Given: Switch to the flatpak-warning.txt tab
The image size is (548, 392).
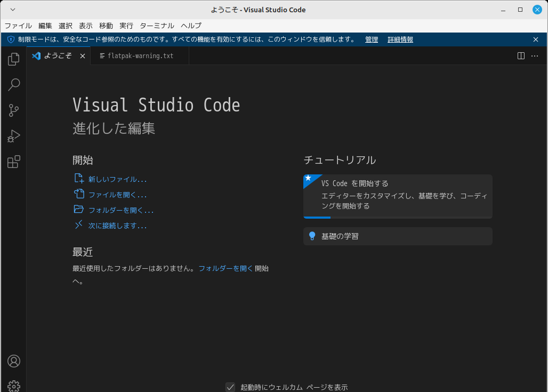Looking at the screenshot, I should click(x=140, y=56).
